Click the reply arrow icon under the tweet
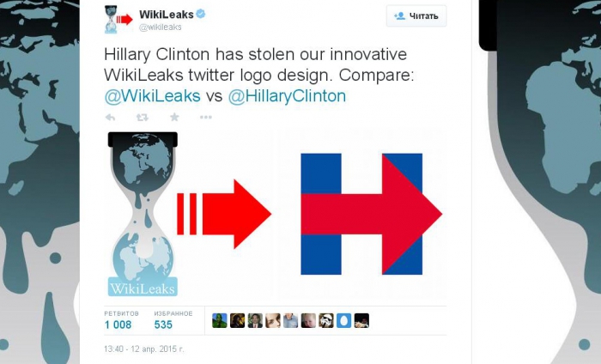The image size is (601, 364). (x=111, y=118)
